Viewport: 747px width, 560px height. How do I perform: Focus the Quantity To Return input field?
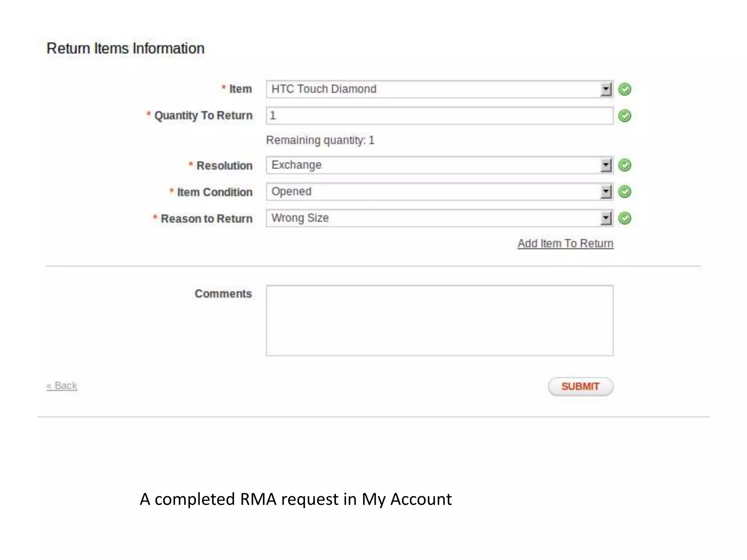[440, 116]
